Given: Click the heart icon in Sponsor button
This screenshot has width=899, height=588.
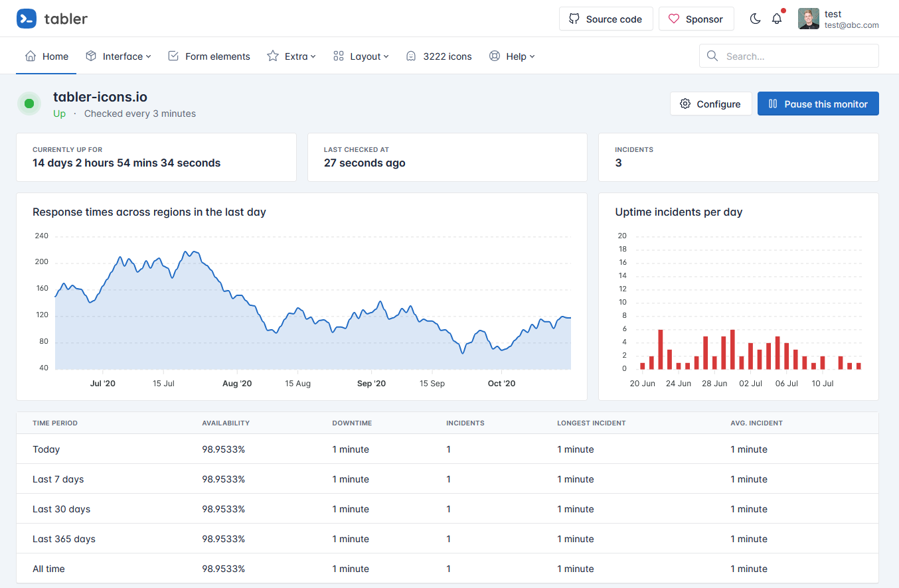Looking at the screenshot, I should pos(674,19).
